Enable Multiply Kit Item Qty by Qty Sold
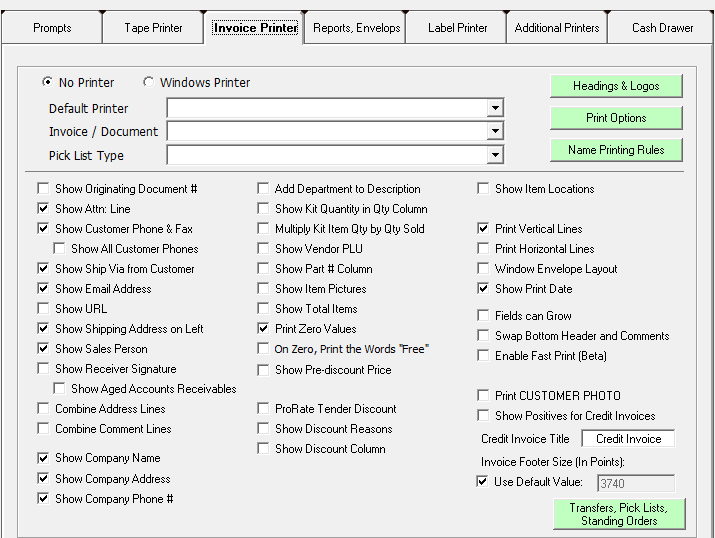The height and width of the screenshot is (538, 715). [x=263, y=228]
